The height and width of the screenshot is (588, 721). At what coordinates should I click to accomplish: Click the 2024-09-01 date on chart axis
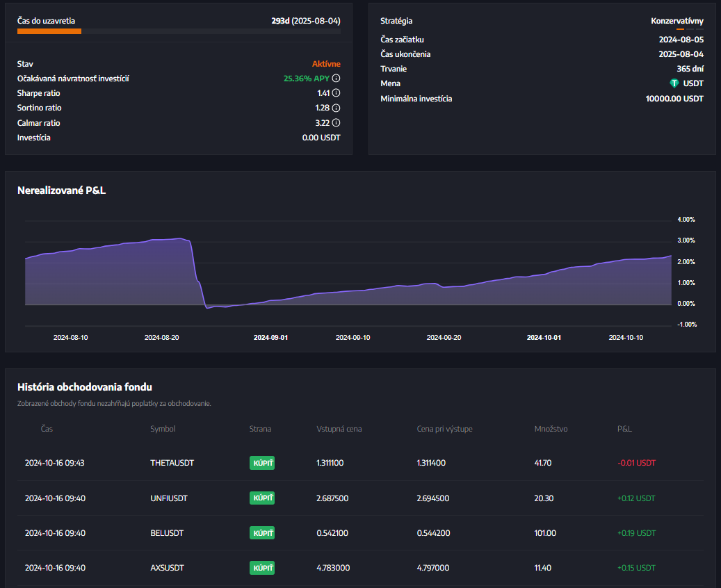coord(270,338)
